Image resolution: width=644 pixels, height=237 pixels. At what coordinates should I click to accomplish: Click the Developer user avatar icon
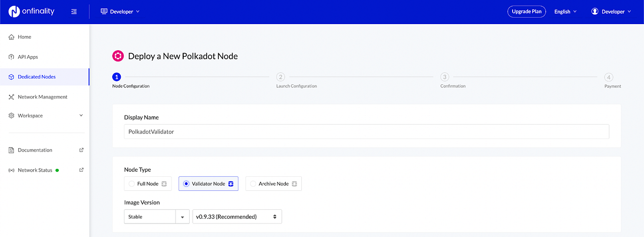pyautogui.click(x=595, y=12)
